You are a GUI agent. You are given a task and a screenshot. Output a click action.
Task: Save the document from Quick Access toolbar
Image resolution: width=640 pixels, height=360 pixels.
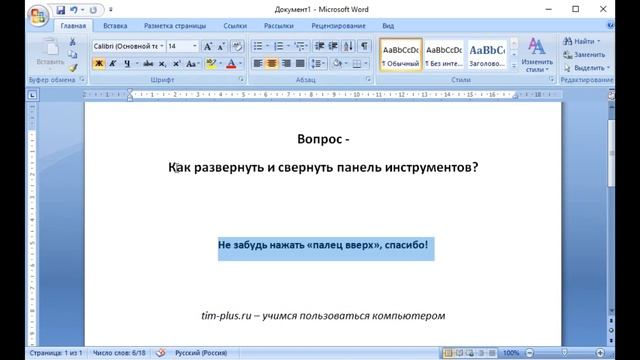tap(60, 10)
